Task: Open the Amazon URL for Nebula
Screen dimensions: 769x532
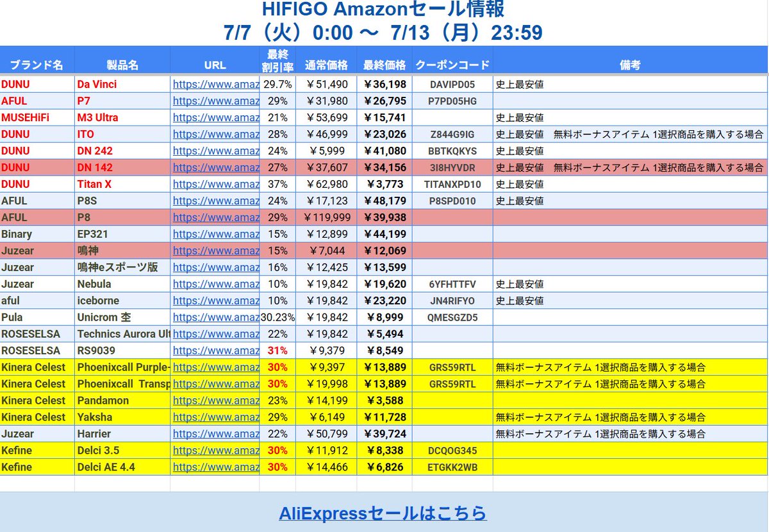Action: pos(216,284)
